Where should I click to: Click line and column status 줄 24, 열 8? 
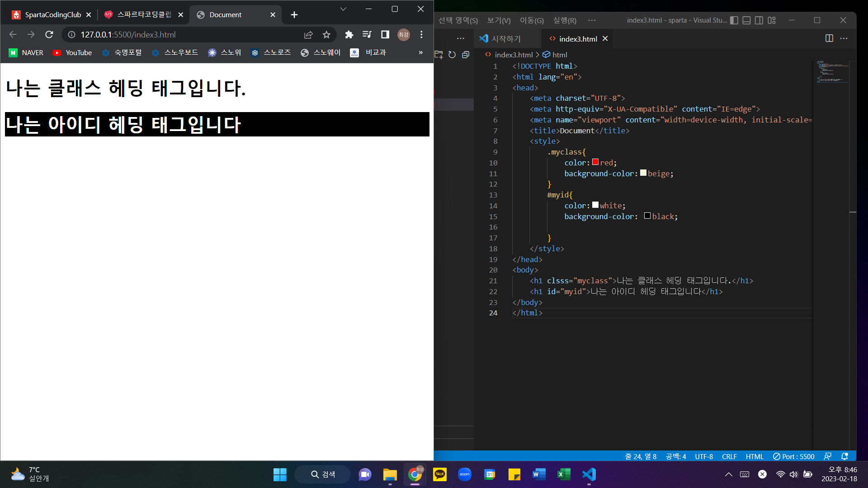point(641,456)
